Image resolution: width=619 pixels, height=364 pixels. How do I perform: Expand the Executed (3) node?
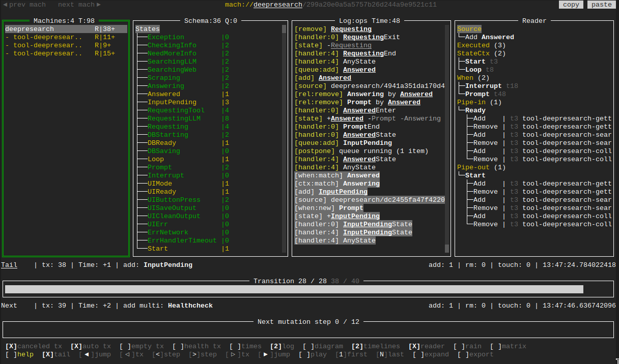[x=482, y=45]
